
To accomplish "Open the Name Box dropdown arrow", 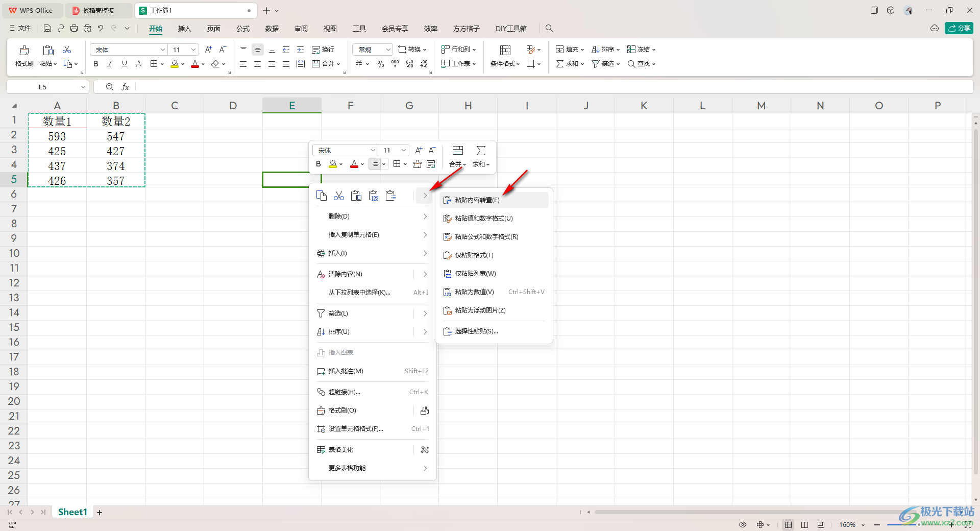I will click(83, 87).
